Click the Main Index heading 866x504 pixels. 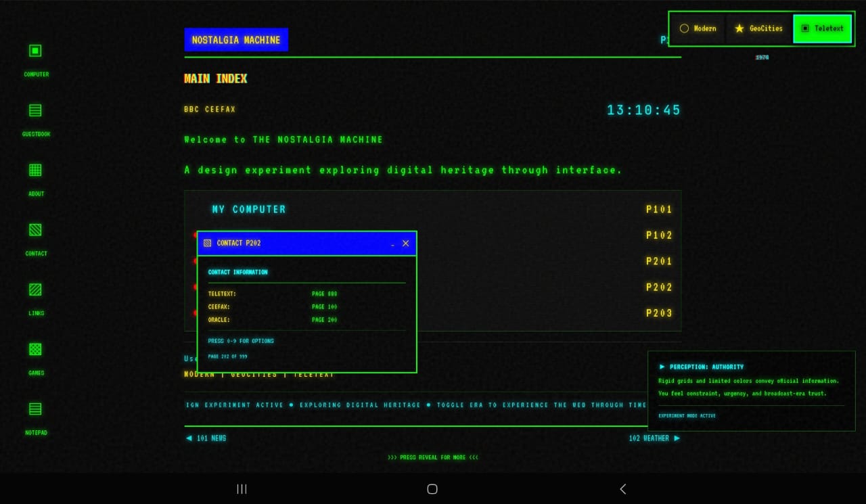(216, 78)
